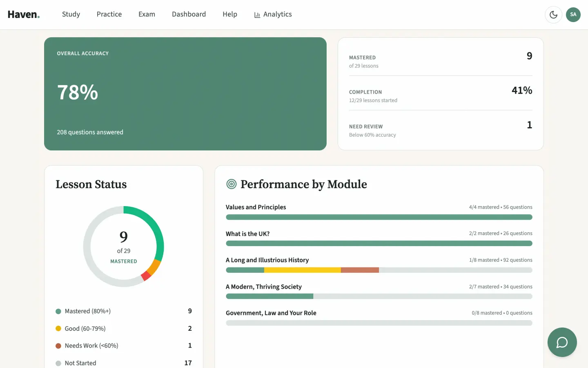Viewport: 588px width, 368px height.
Task: Open the chat bubble support button
Action: tap(562, 342)
